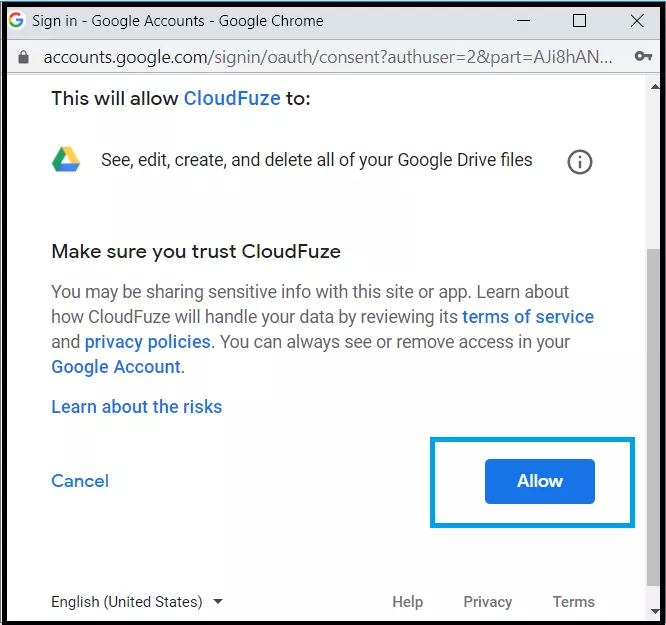This screenshot has width=666, height=625.
Task: Open the terms of service link
Action: coord(528,317)
